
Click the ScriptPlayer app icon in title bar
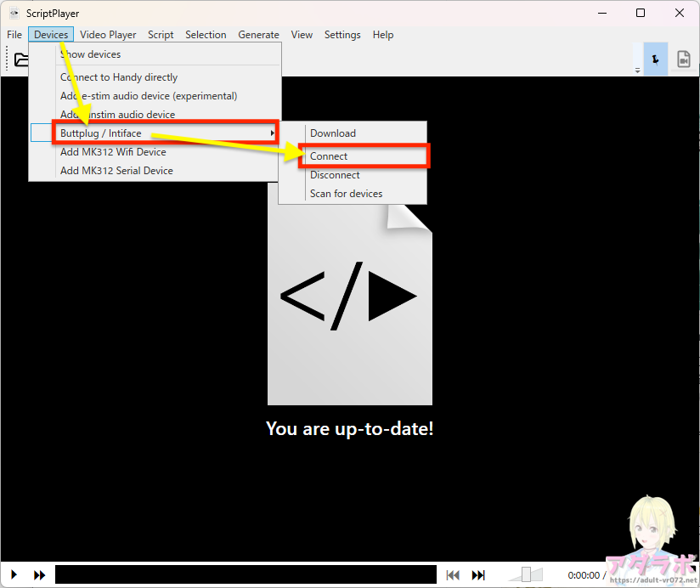pyautogui.click(x=13, y=13)
